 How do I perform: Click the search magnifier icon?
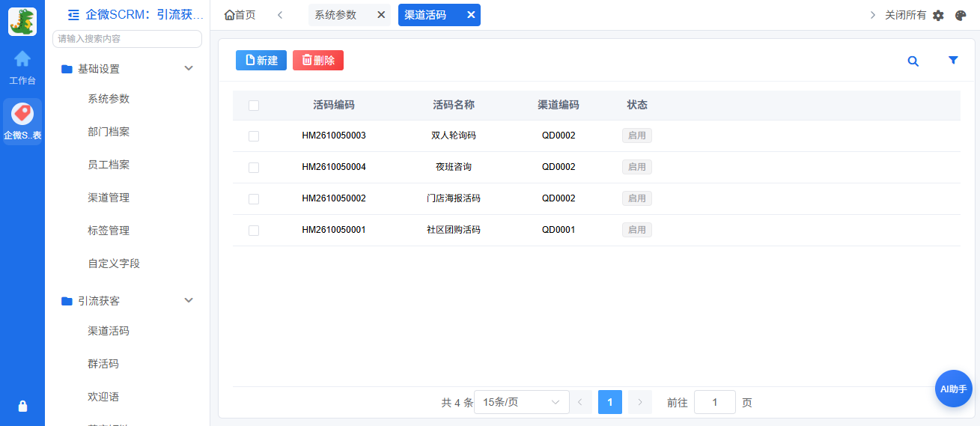coord(913,61)
